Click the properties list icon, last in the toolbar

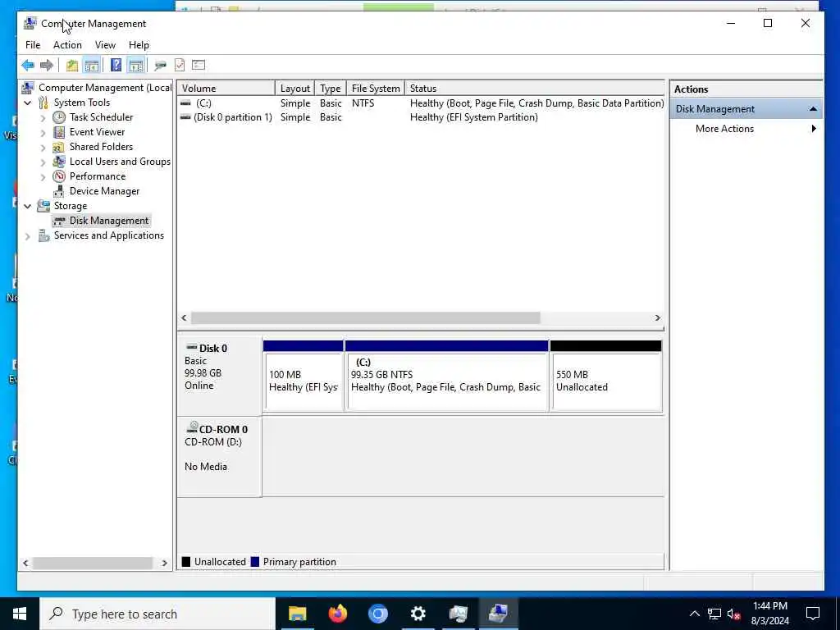(199, 66)
